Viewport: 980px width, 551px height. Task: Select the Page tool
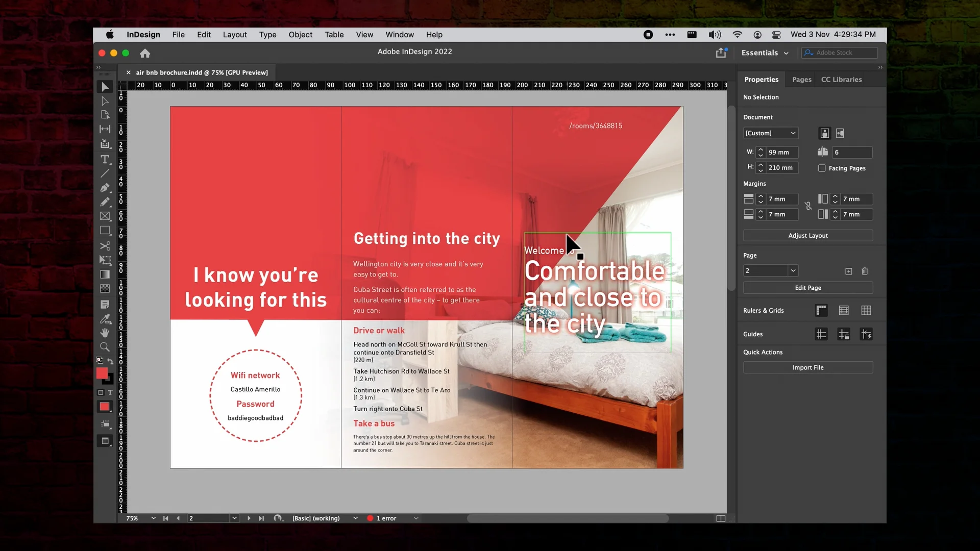(105, 115)
